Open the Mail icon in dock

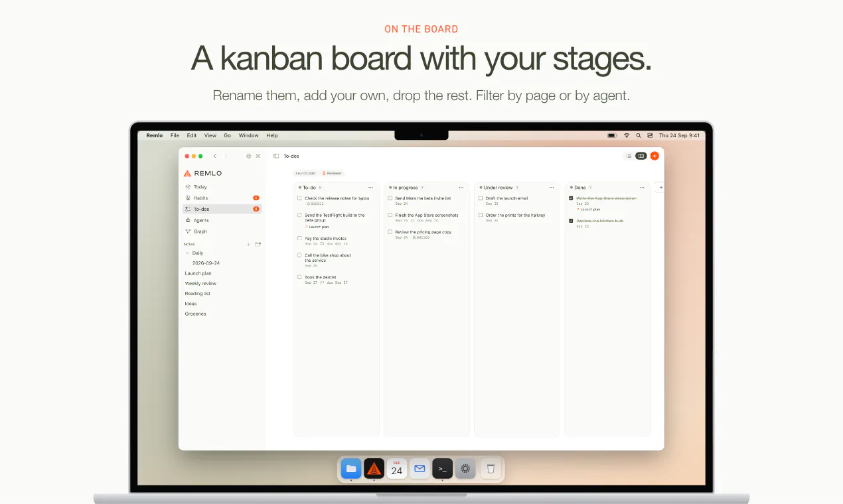pyautogui.click(x=420, y=469)
